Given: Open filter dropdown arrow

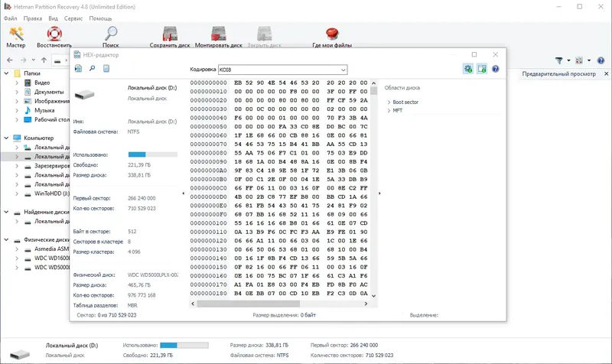Looking at the screenshot, I should coord(568,60).
